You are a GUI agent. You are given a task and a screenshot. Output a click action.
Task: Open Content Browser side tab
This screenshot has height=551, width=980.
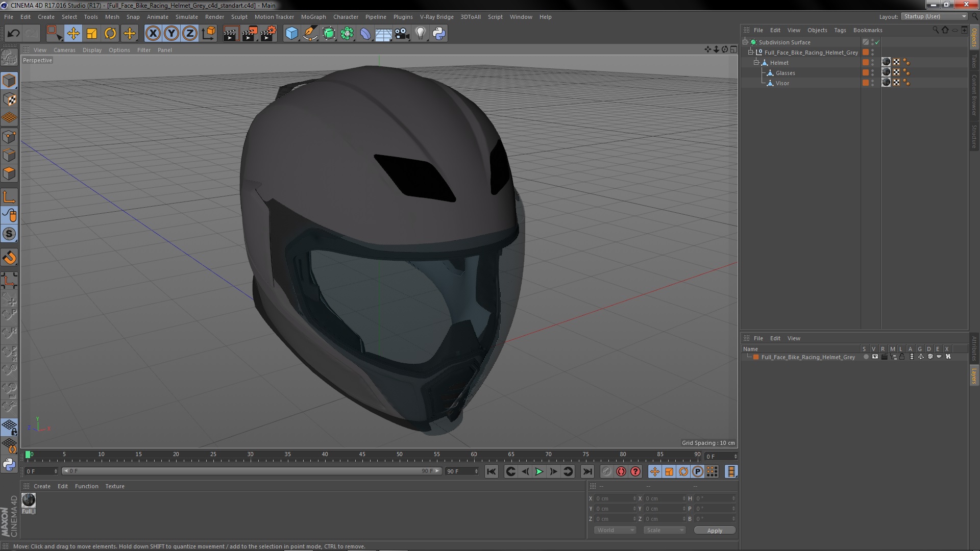click(974, 95)
